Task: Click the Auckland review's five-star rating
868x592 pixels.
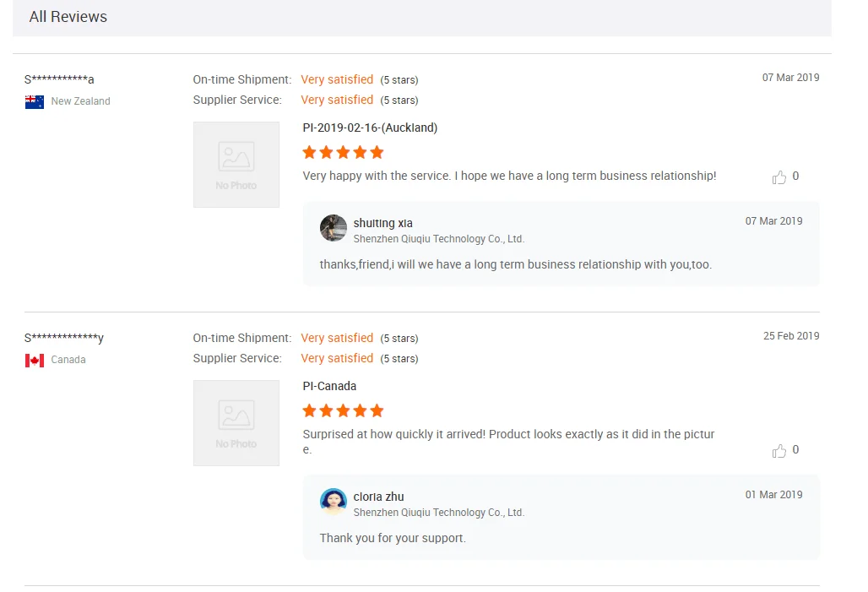Action: pyautogui.click(x=343, y=153)
